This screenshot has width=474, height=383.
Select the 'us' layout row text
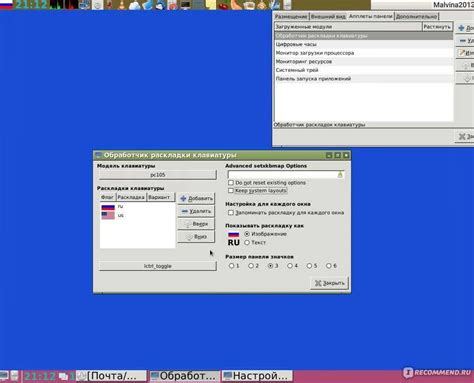click(120, 215)
